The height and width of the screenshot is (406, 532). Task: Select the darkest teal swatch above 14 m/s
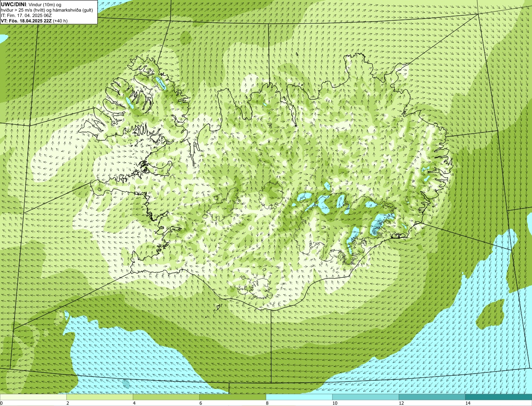(x=499, y=397)
